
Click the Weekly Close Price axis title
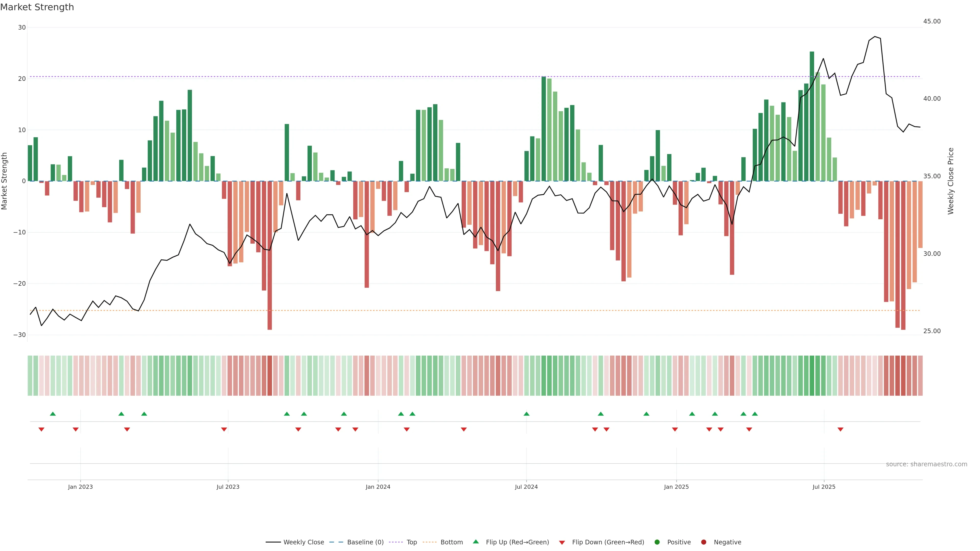[951, 181]
